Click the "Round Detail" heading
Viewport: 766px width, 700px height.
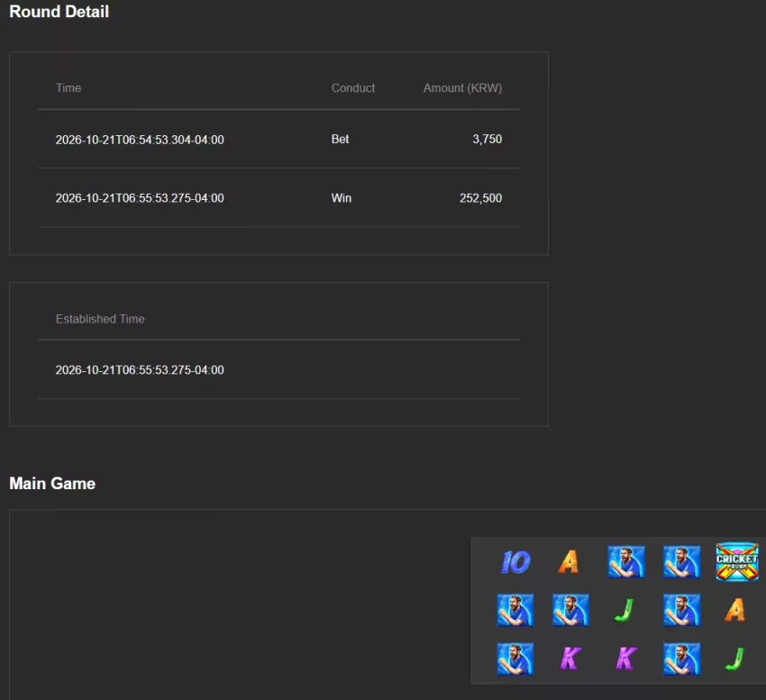pyautogui.click(x=59, y=12)
